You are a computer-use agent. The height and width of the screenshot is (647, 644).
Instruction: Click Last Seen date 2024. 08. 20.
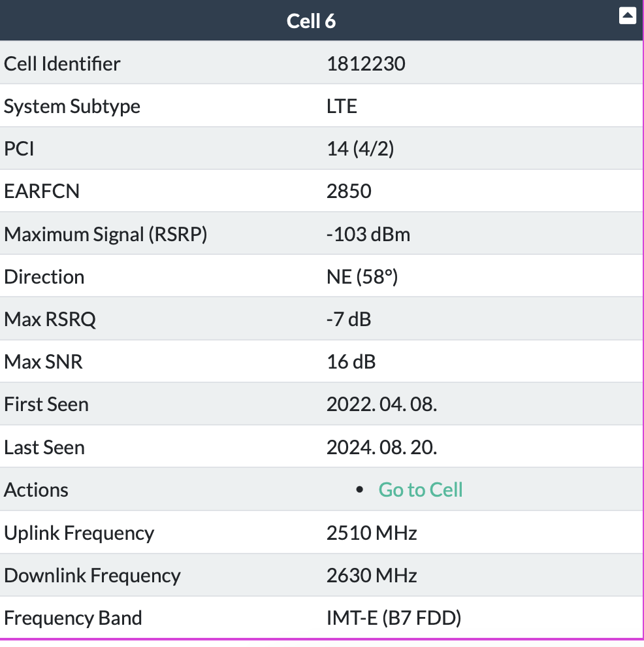point(382,447)
